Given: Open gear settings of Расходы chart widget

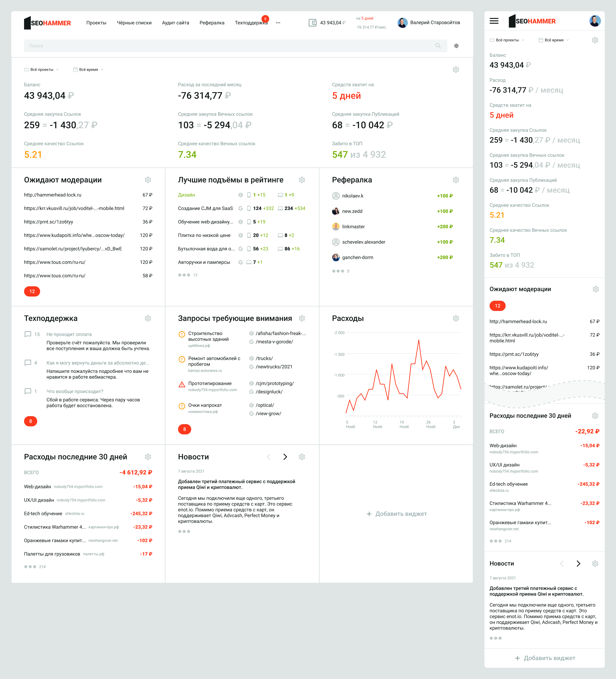Looking at the screenshot, I should (456, 318).
